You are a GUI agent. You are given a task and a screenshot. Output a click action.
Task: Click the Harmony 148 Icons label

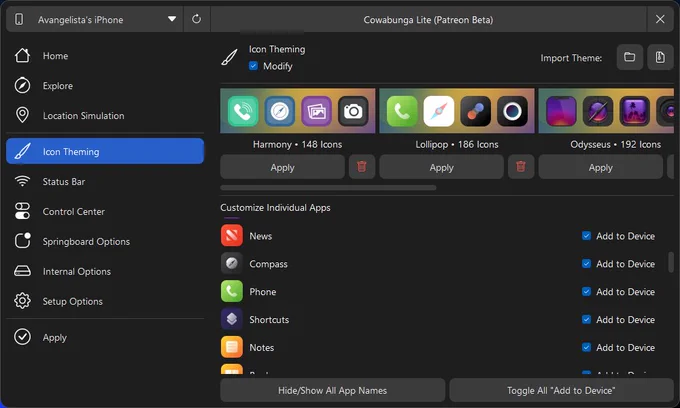click(x=298, y=144)
